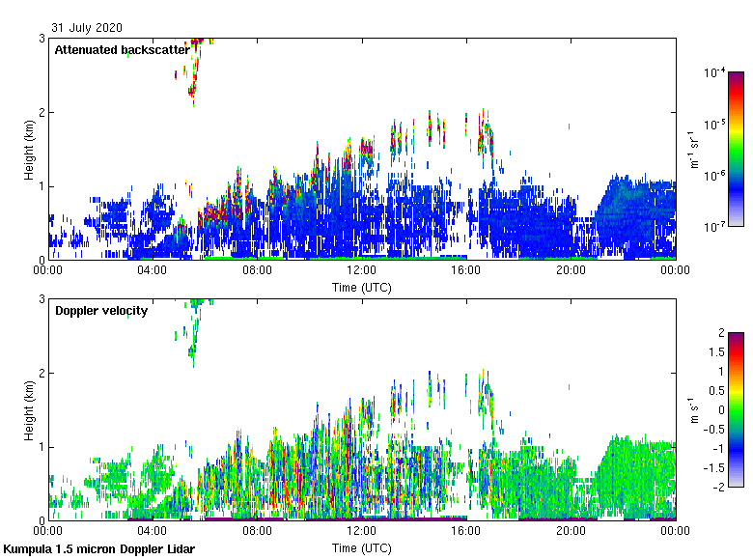Click 'Time (UTC)' label beneath backscatter plot
The height and width of the screenshot is (560, 753).
click(x=362, y=288)
